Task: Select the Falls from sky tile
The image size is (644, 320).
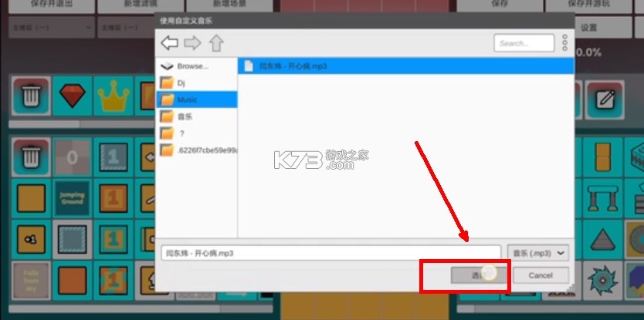Action: 31,280
